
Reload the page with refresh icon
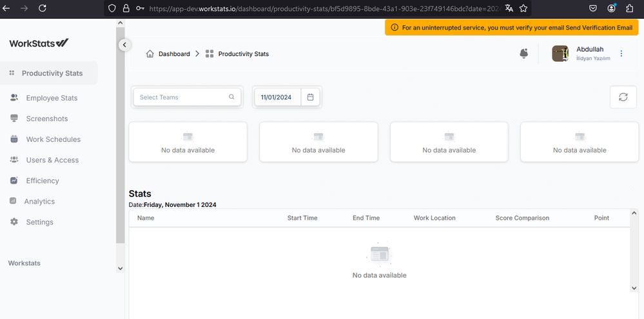(43, 8)
